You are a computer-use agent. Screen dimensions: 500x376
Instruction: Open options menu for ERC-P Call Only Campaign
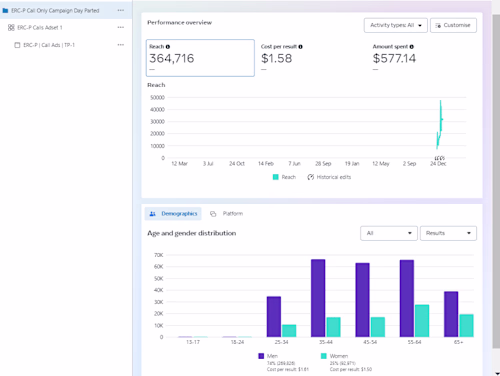121,10
